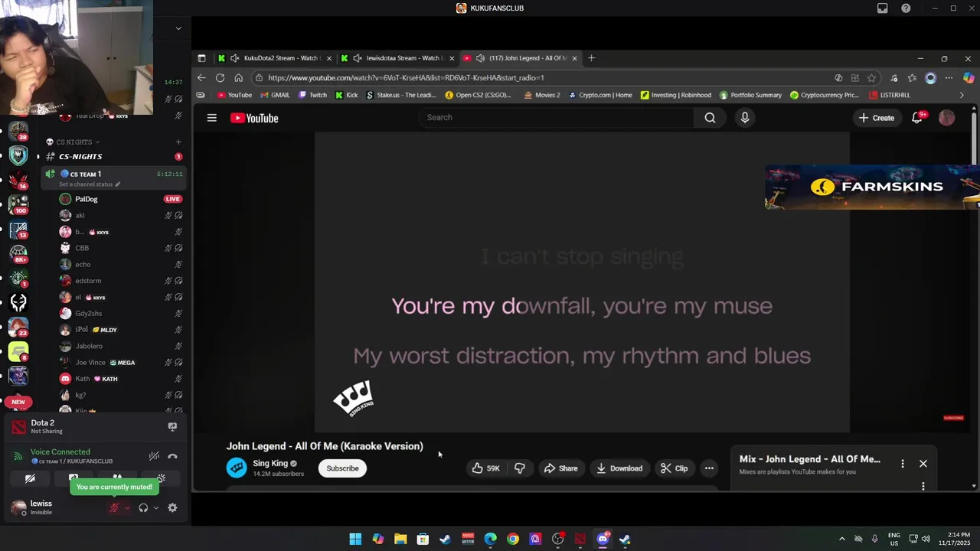Mute the lewisdotaa Stream browser tab
Viewport: 980px width, 551px height.
click(x=358, y=58)
